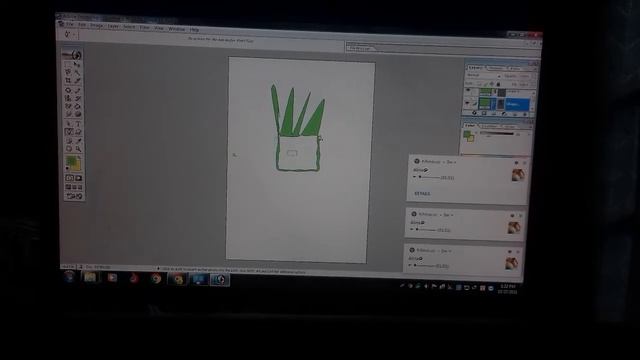640x360 pixels.
Task: Open File Explorer from taskbar
Action: pos(90,278)
